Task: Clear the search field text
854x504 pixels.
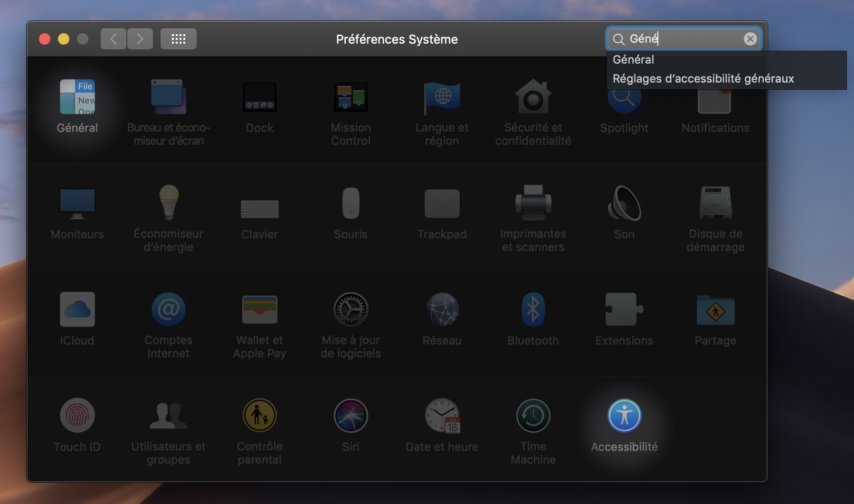Action: click(x=750, y=39)
